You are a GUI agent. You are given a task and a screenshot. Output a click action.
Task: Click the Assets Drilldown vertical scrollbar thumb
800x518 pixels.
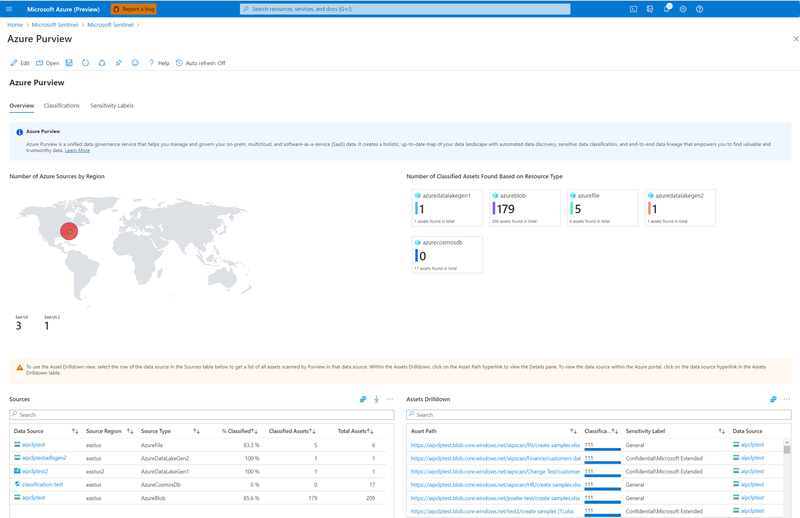tap(787, 450)
